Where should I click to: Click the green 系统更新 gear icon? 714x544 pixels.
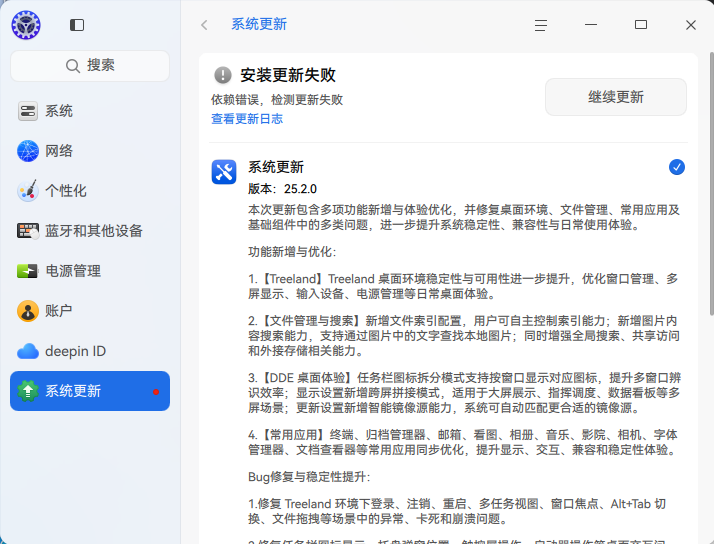pos(28,391)
